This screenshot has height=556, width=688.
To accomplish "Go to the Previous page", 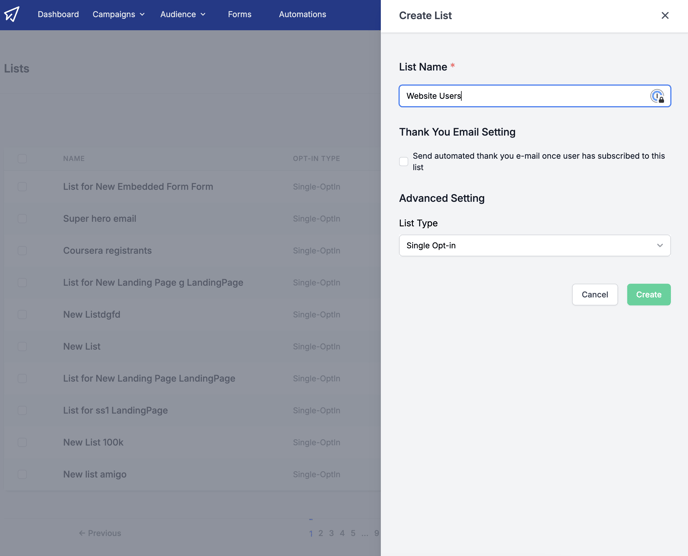I will [x=100, y=533].
